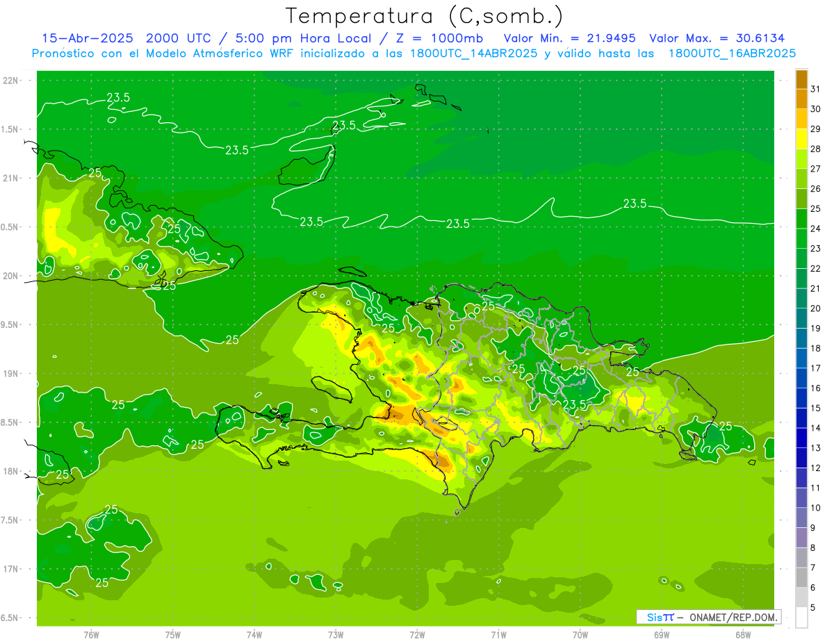The height and width of the screenshot is (644, 834).
Task: Select the dark orange swatch above 31
Action: pyautogui.click(x=801, y=79)
